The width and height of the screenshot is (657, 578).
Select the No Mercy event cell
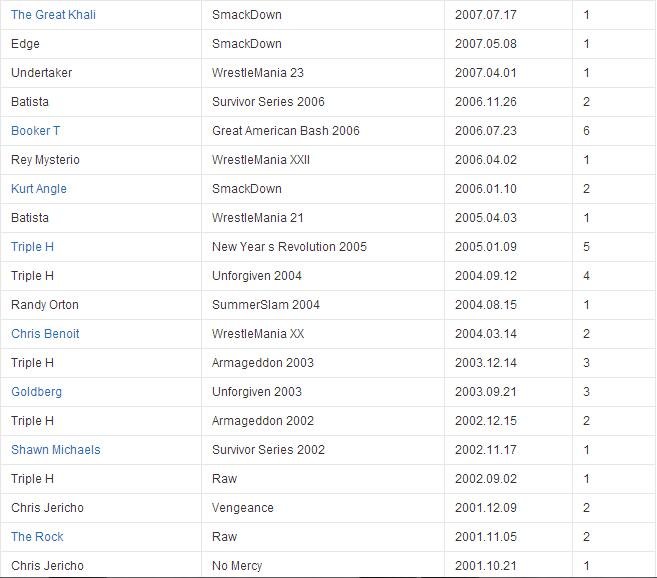tap(323, 565)
